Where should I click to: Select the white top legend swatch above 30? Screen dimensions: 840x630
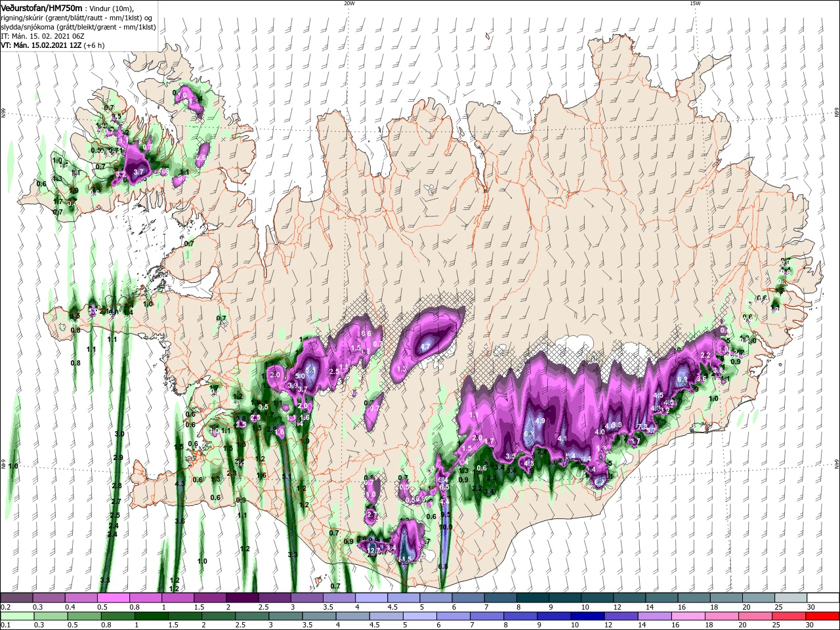824,597
